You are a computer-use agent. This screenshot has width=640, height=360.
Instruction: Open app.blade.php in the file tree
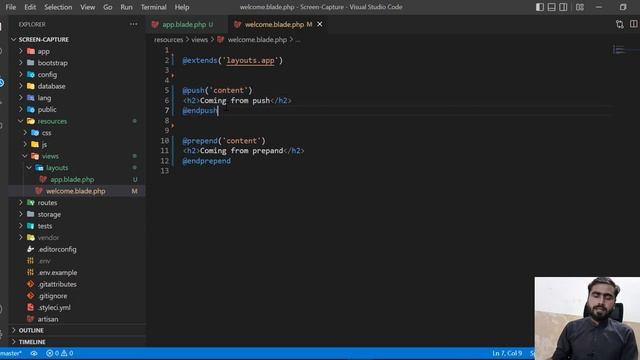coord(72,180)
